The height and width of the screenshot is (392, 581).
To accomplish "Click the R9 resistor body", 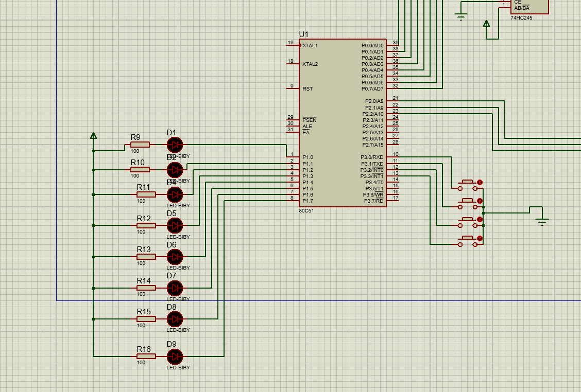I will pyautogui.click(x=140, y=145).
